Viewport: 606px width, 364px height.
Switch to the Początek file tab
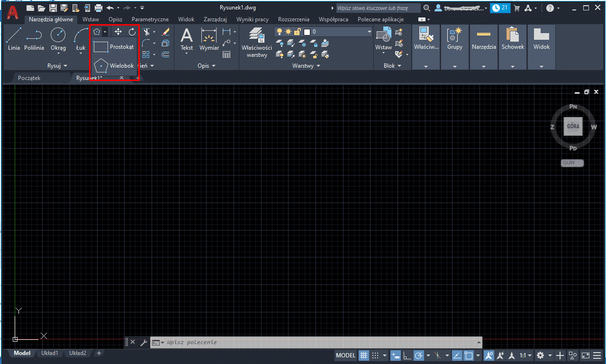pyautogui.click(x=29, y=78)
